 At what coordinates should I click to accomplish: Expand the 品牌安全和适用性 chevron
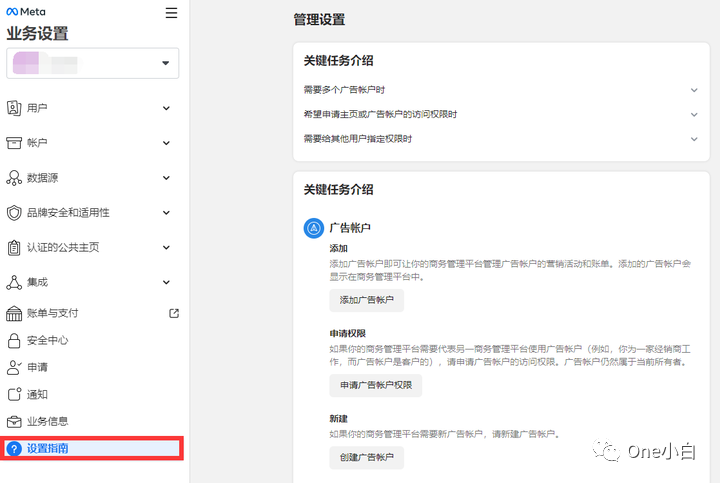tap(166, 213)
